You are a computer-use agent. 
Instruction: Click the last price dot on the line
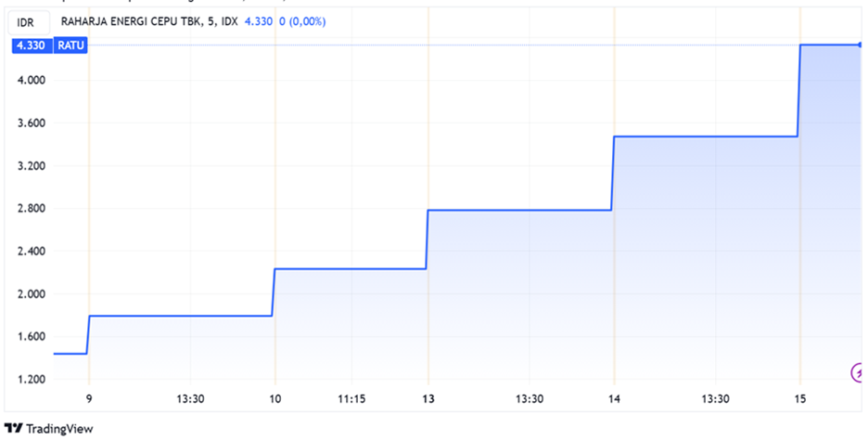(861, 45)
